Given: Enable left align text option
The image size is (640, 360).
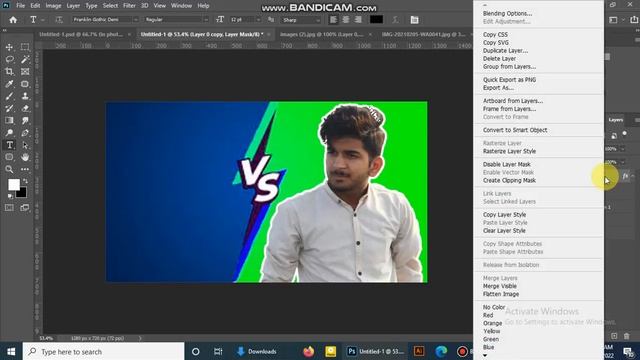Looking at the screenshot, I should (x=333, y=20).
